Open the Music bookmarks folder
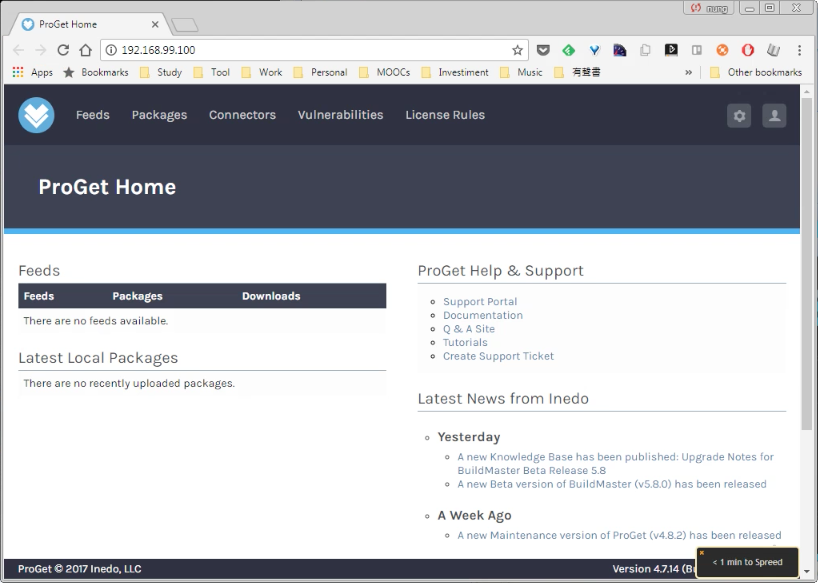The image size is (818, 583). pyautogui.click(x=521, y=72)
